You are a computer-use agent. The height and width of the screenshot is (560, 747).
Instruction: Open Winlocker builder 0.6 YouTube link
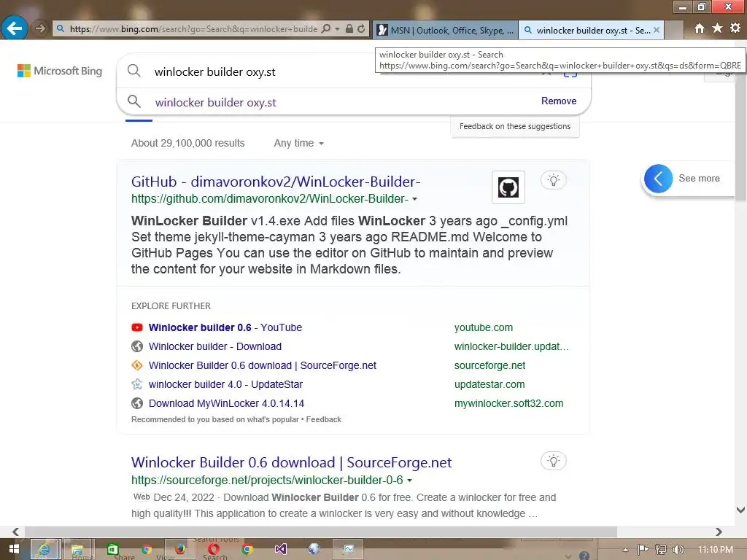pos(225,327)
